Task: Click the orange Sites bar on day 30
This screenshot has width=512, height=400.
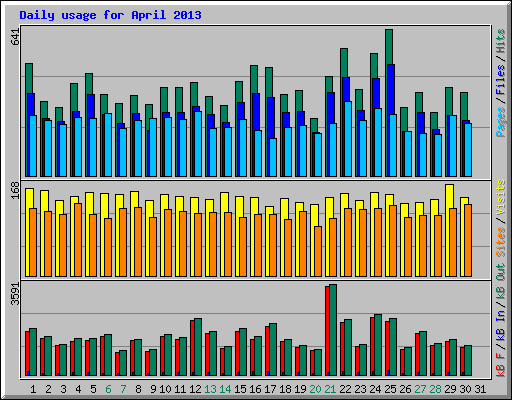Action: [x=468, y=240]
